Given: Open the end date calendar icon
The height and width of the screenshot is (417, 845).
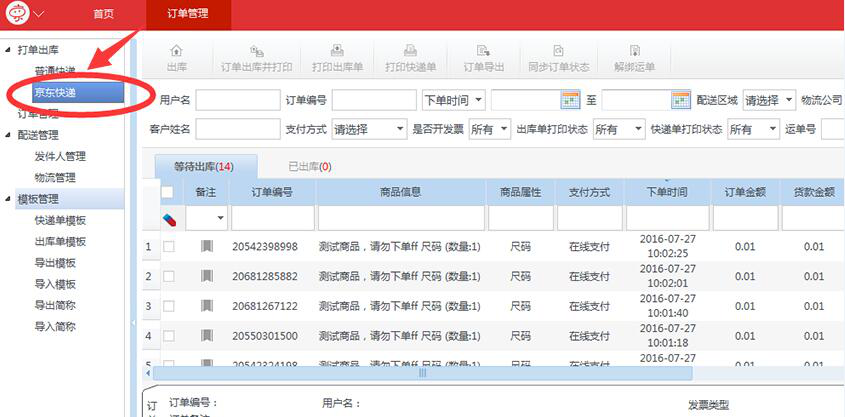Looking at the screenshot, I should click(681, 100).
